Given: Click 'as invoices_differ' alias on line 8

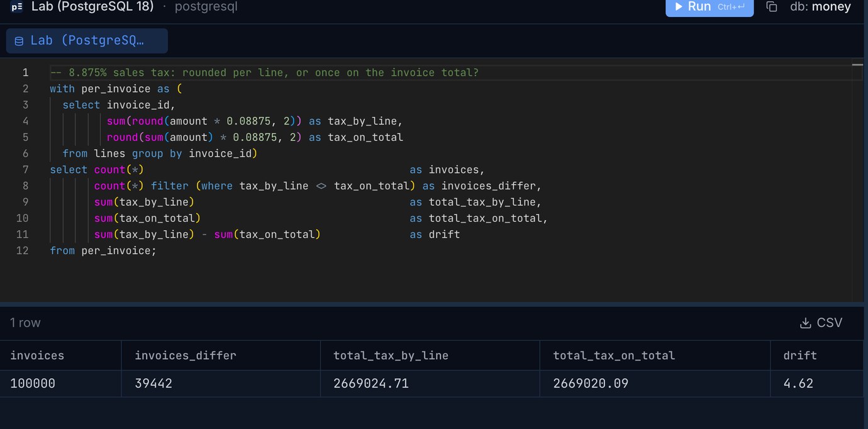Looking at the screenshot, I should click(482, 186).
